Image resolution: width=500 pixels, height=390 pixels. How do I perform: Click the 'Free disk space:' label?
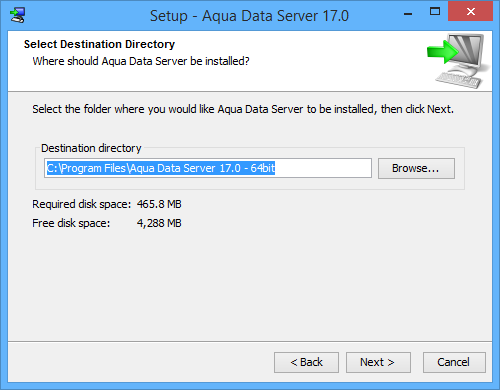71,223
